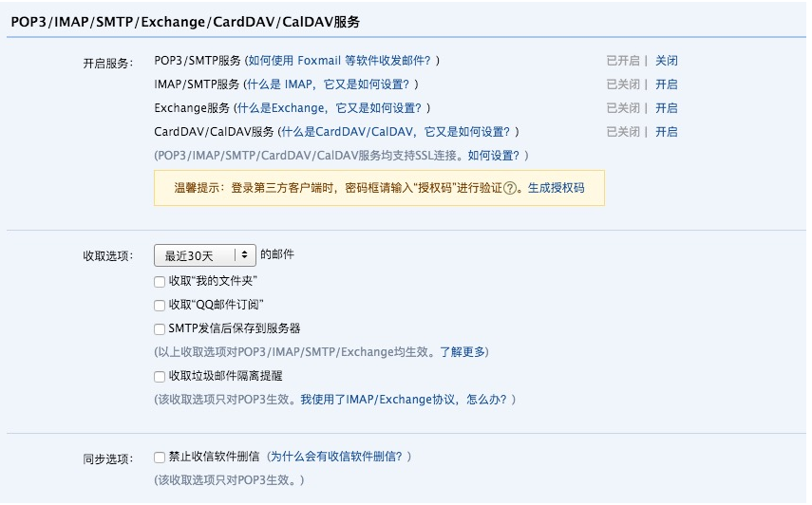Tick the 收取垃圾邮件隔离提醒 checkbox
The image size is (812, 505).
[x=160, y=377]
